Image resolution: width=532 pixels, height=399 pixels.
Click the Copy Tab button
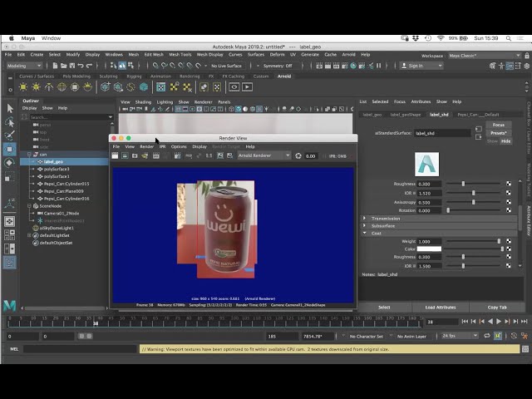click(x=497, y=308)
